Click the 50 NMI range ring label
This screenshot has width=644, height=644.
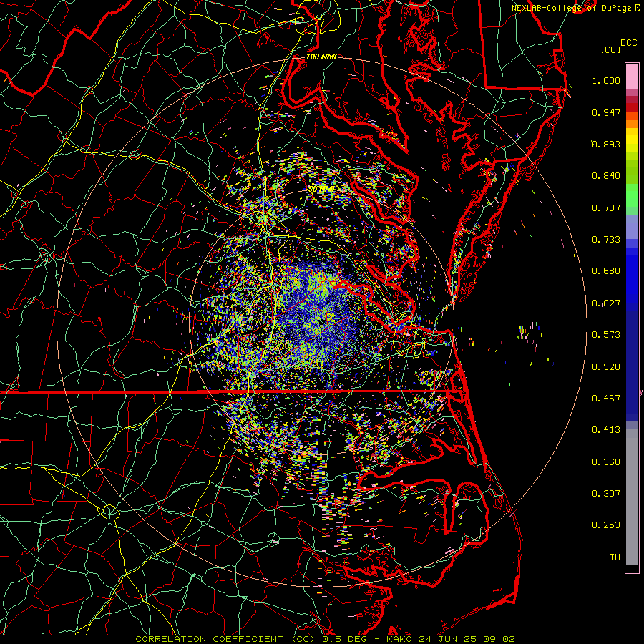pos(321,189)
